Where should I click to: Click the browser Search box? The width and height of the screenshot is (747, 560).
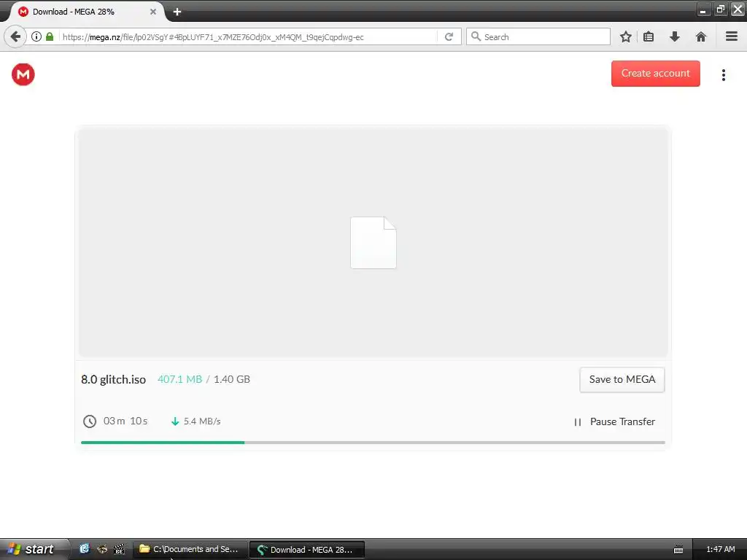point(538,36)
